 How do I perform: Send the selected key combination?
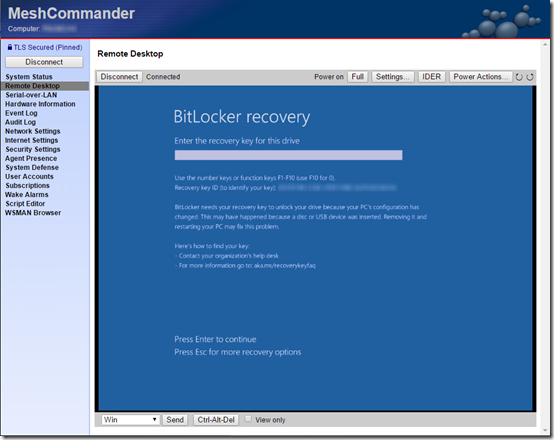coord(175,420)
